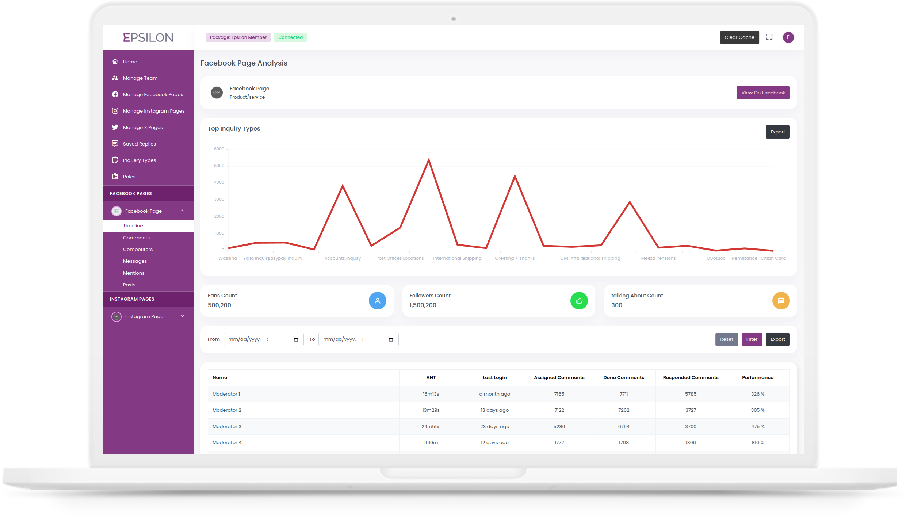The image size is (906, 517).
Task: Click the Home icon in sidebar
Action: click(115, 62)
